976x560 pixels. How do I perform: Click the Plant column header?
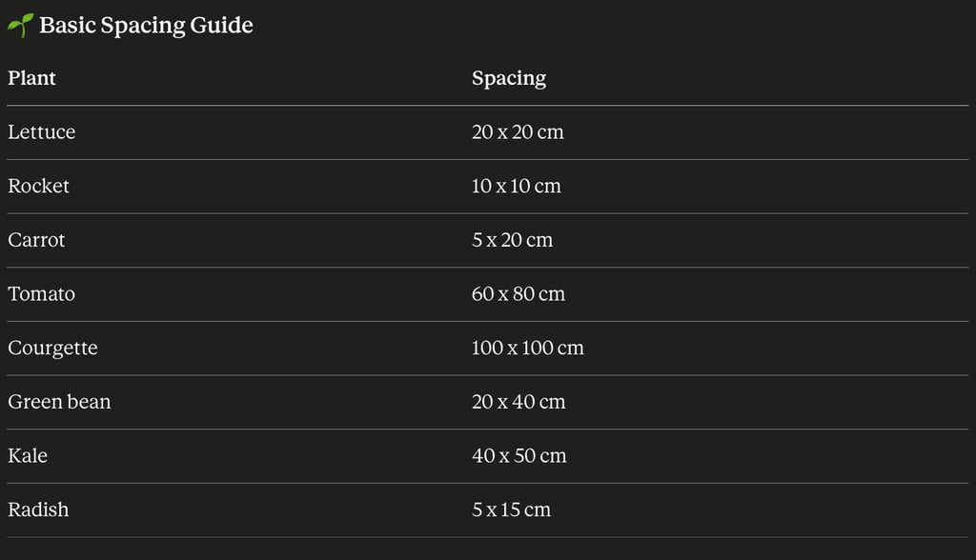click(x=32, y=78)
